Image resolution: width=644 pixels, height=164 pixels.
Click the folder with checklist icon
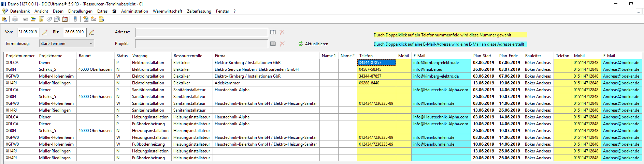[41, 19]
